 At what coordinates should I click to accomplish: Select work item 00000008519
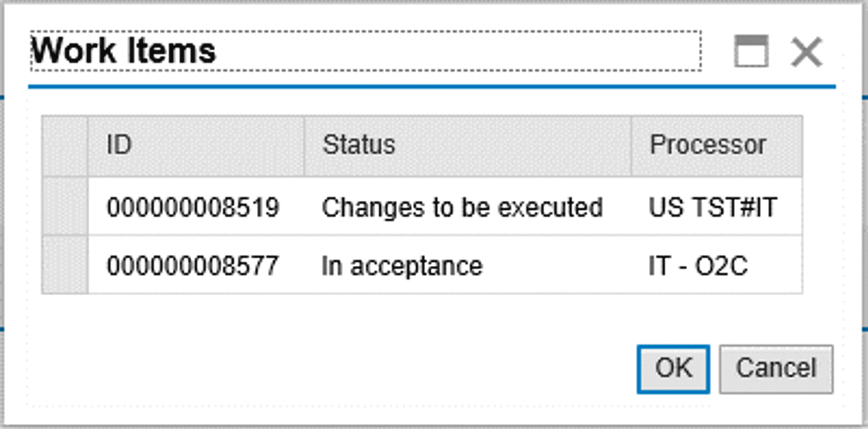coord(194,207)
